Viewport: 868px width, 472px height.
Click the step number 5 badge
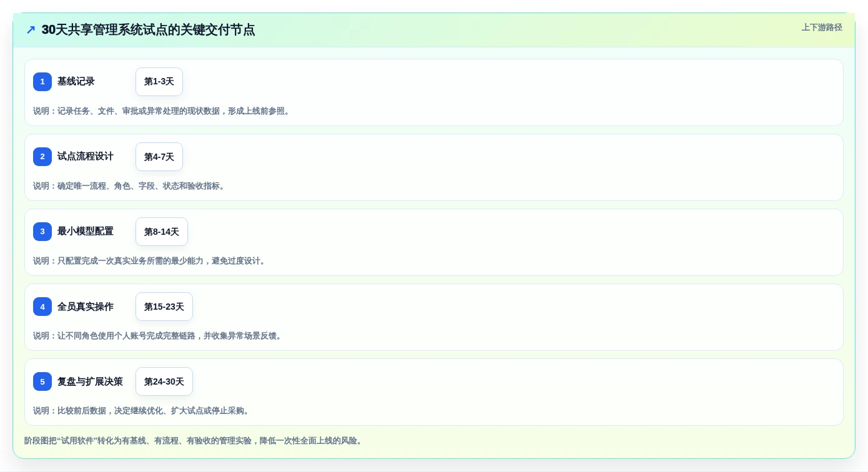(42, 381)
